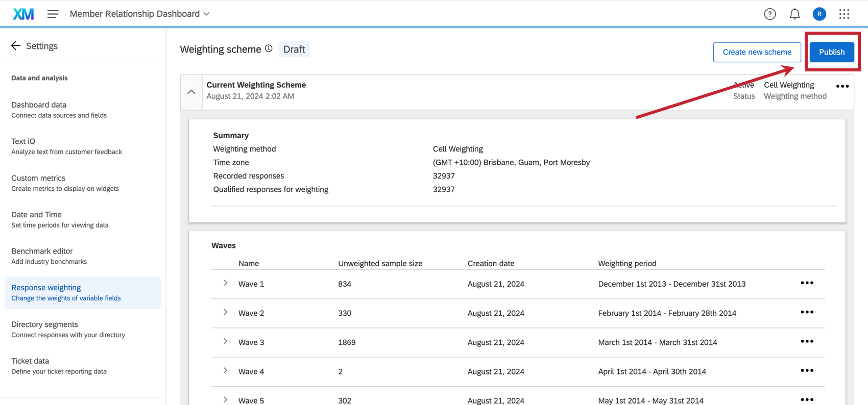Image resolution: width=868 pixels, height=405 pixels.
Task: Open the help question mark icon
Action: [x=769, y=14]
